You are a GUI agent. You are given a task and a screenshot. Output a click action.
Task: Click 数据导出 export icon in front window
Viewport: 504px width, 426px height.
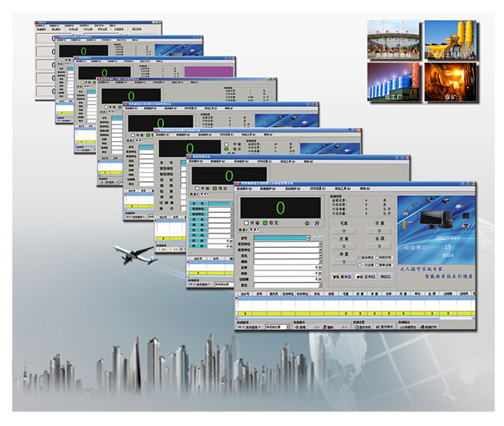pos(402,327)
